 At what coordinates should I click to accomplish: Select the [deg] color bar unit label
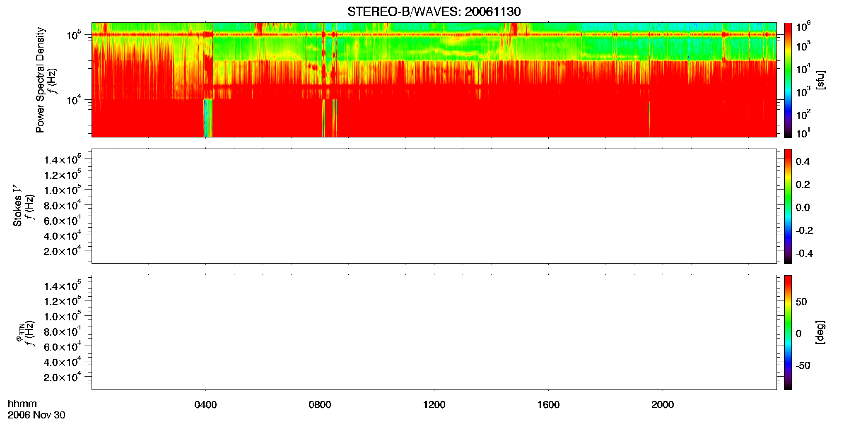[820, 332]
